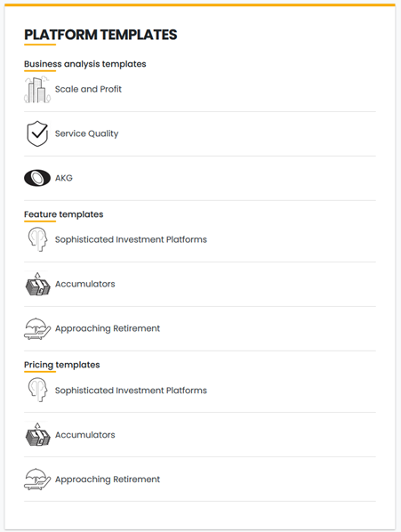
Task: Click the Scale and Profit buildings icon
Action: click(37, 90)
